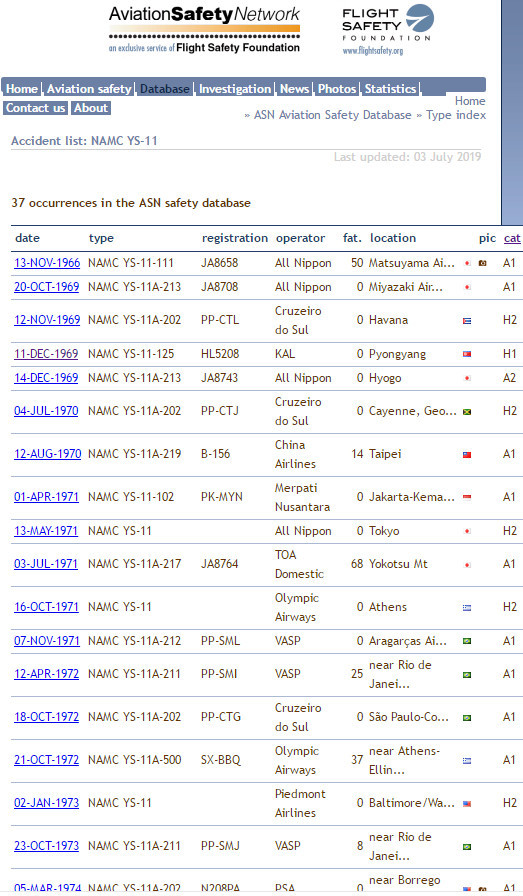
Task: Click the camera icon in the 13-NOV-1966 row
Action: click(483, 263)
